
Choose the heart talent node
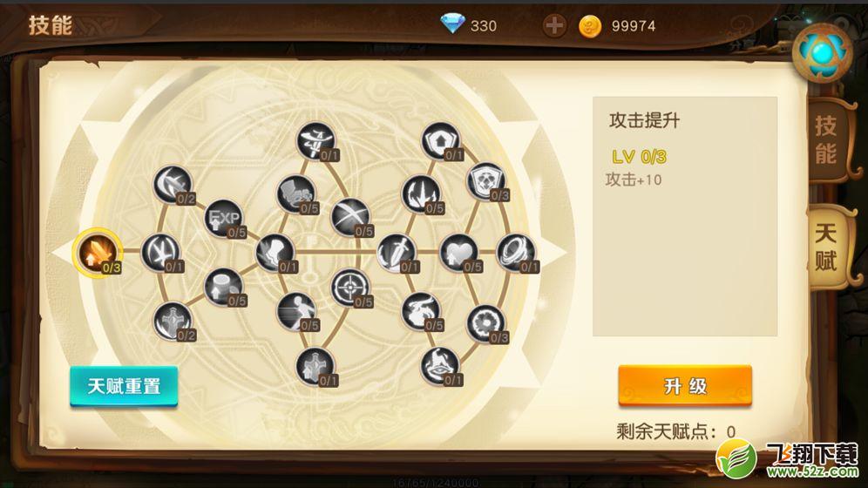tap(459, 253)
